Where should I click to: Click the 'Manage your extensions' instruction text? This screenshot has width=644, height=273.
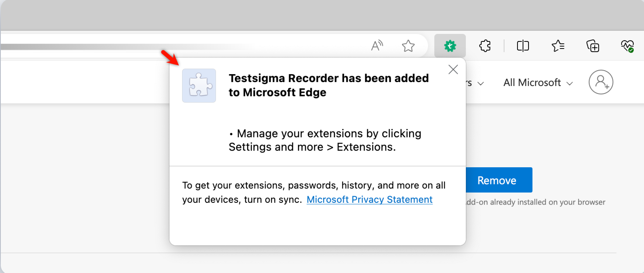[x=325, y=140]
